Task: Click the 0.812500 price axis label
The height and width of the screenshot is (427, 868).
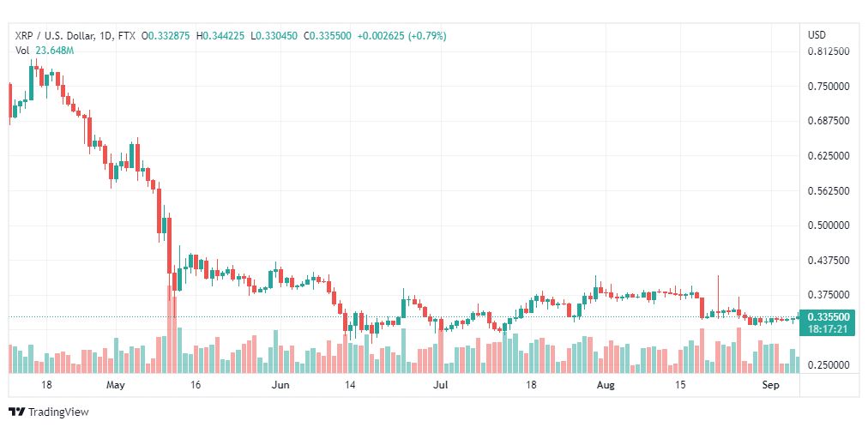Action: tap(829, 51)
